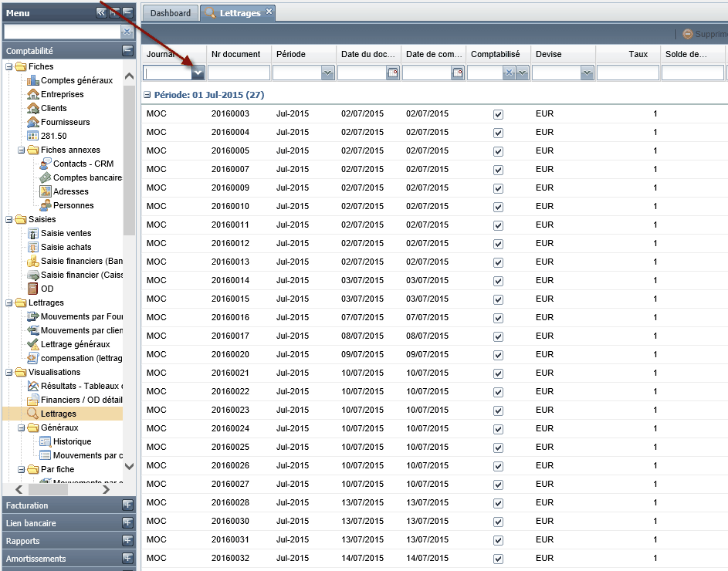Collapse the Fiches folder in tree
Image resolution: width=728 pixels, height=571 pixels.
(8, 67)
